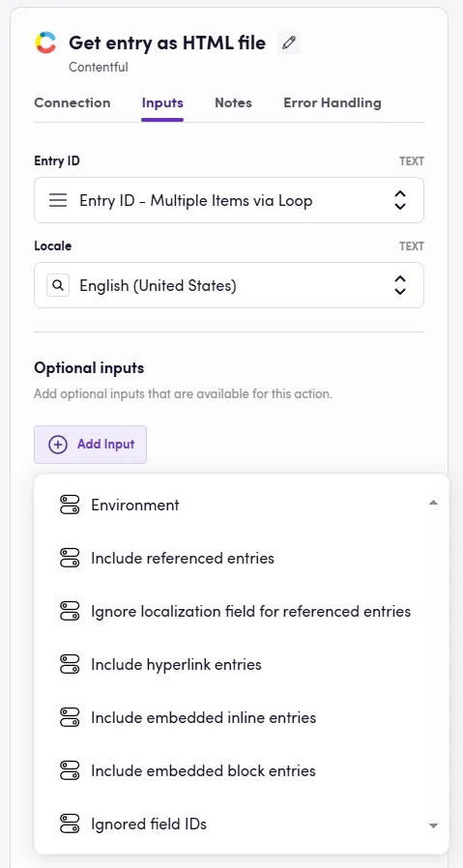Click the Optional inputs heading

[89, 368]
